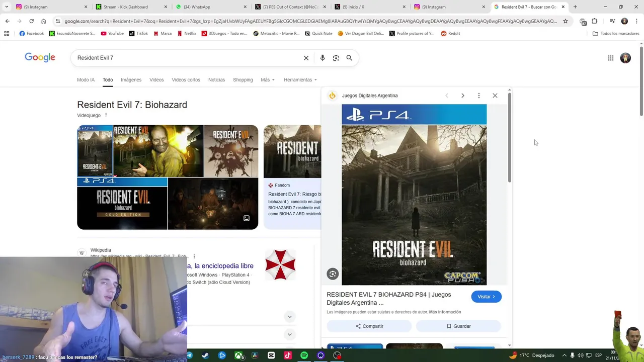Bookmark this page with the star
This screenshot has width=644, height=362.
click(x=566, y=21)
